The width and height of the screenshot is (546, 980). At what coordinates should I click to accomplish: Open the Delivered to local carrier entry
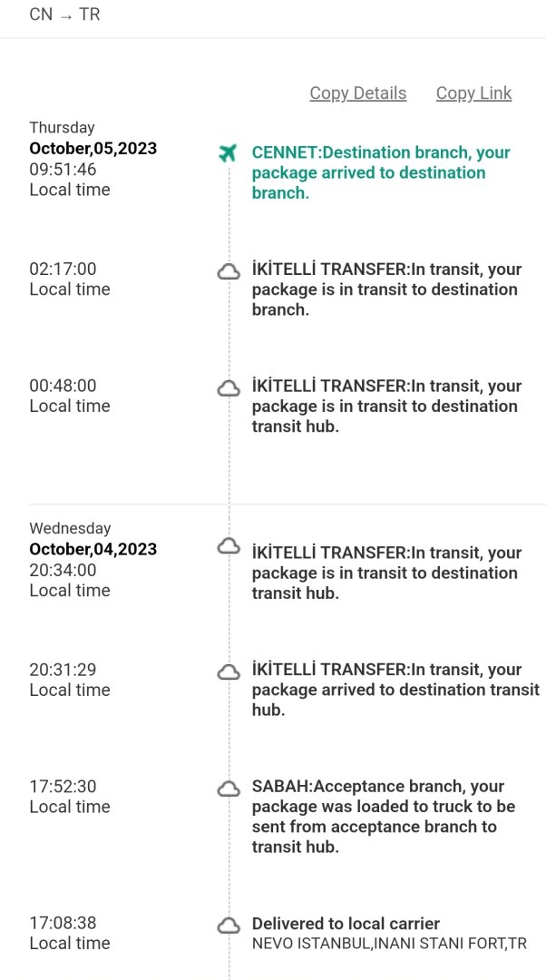(346, 924)
